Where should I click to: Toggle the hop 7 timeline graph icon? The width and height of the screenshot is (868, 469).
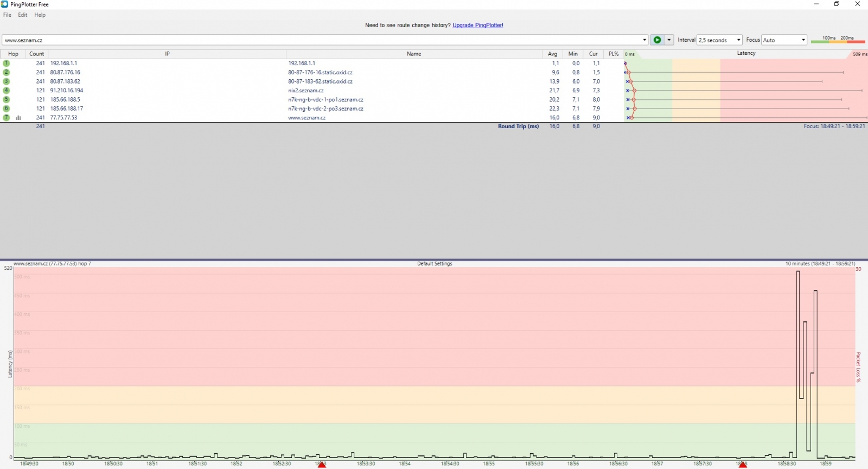tap(18, 118)
